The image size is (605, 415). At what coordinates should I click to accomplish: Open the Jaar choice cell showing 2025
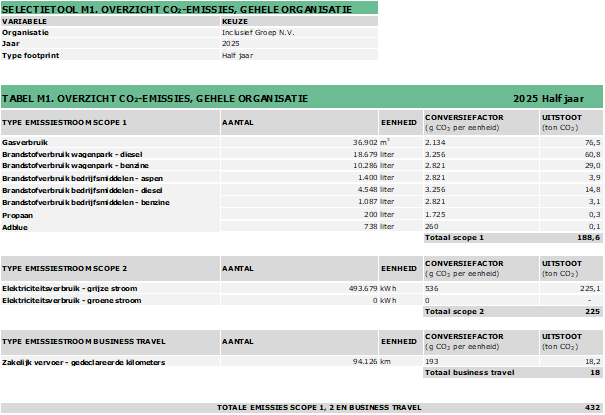(232, 44)
